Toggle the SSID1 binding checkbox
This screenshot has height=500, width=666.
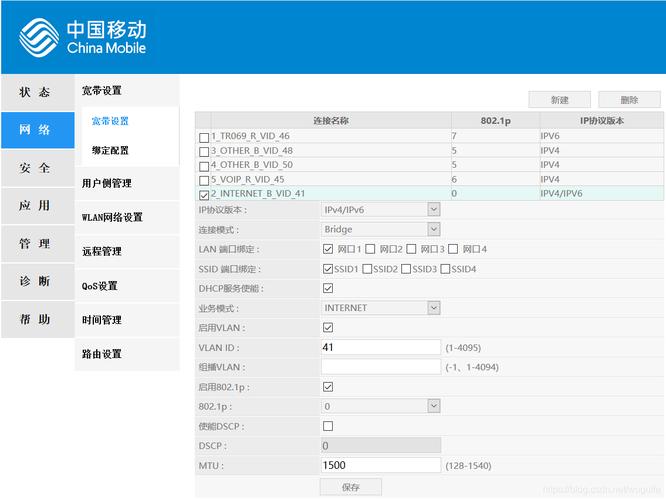328,269
